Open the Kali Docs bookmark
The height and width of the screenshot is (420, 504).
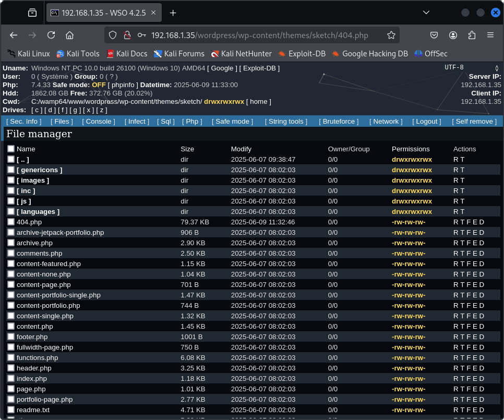tap(127, 53)
